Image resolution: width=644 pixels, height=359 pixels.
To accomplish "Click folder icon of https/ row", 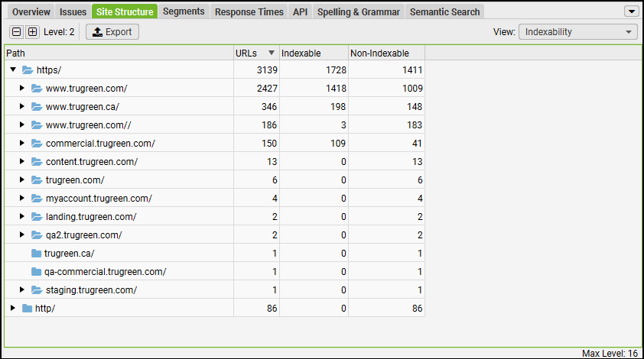I will click(x=28, y=70).
